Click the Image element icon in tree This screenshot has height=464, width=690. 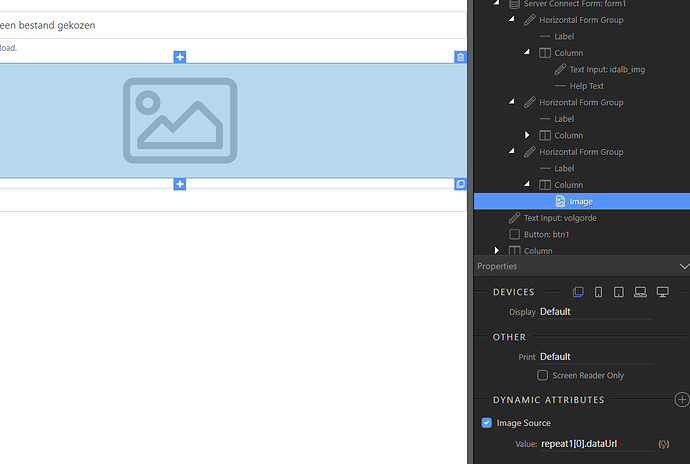coord(560,201)
